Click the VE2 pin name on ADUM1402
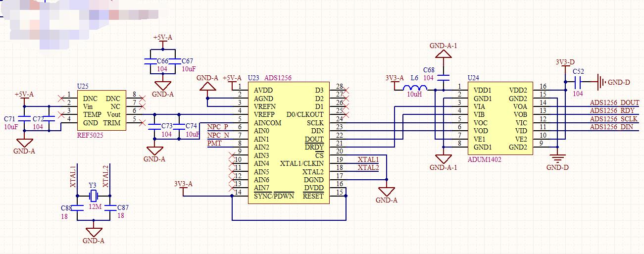This screenshot has width=644, height=254. [x=521, y=139]
